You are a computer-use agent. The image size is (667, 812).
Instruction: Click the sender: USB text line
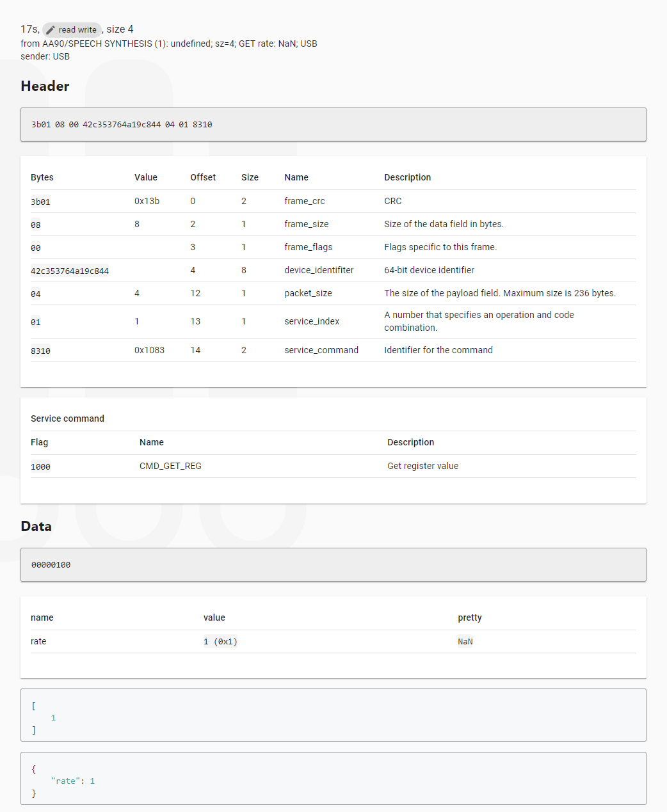[45, 56]
